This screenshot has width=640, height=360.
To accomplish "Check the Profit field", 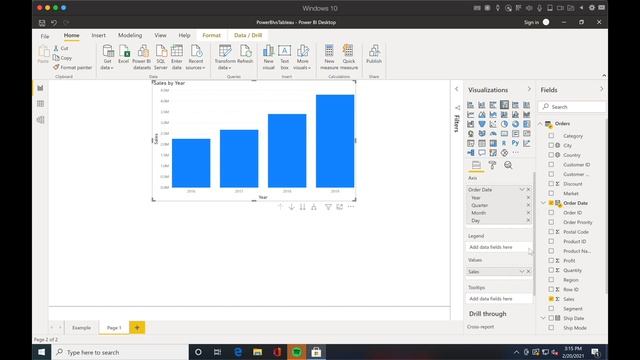I will coord(551,260).
